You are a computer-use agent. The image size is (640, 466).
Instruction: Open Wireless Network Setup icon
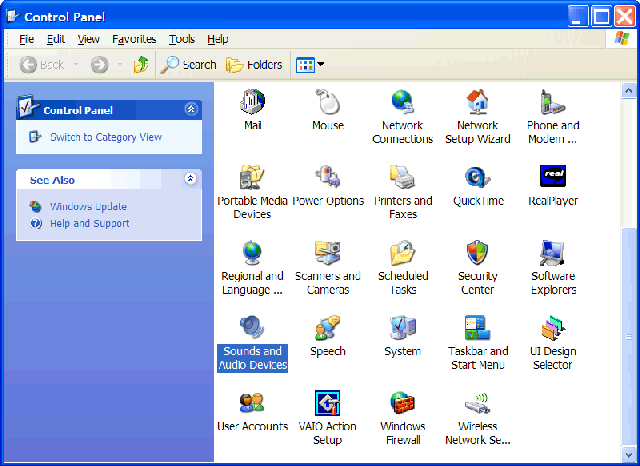pos(478,418)
